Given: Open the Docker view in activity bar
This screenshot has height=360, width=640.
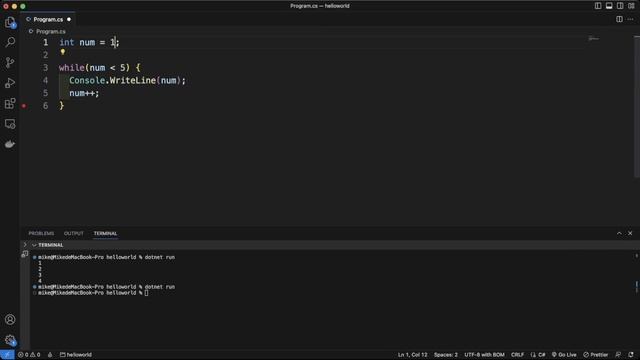Looking at the screenshot, I should pyautogui.click(x=10, y=144).
